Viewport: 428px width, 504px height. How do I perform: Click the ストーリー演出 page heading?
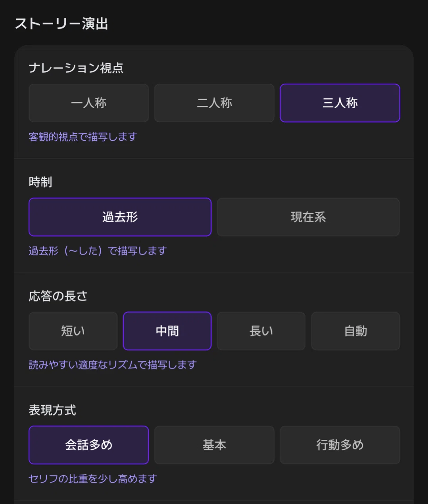tap(61, 24)
